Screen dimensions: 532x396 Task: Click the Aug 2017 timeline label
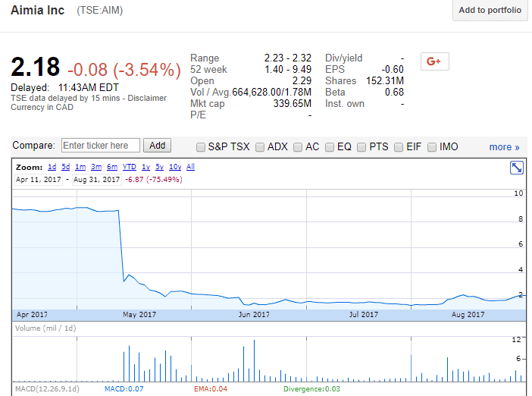(x=468, y=315)
